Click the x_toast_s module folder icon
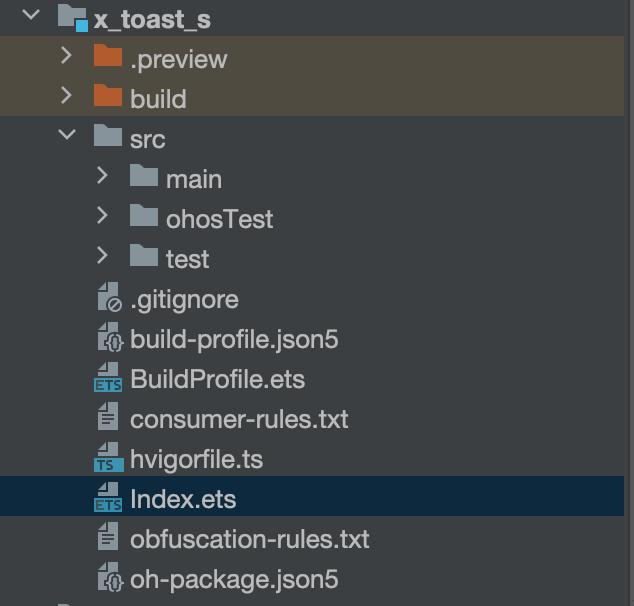The image size is (634, 606). [x=72, y=16]
